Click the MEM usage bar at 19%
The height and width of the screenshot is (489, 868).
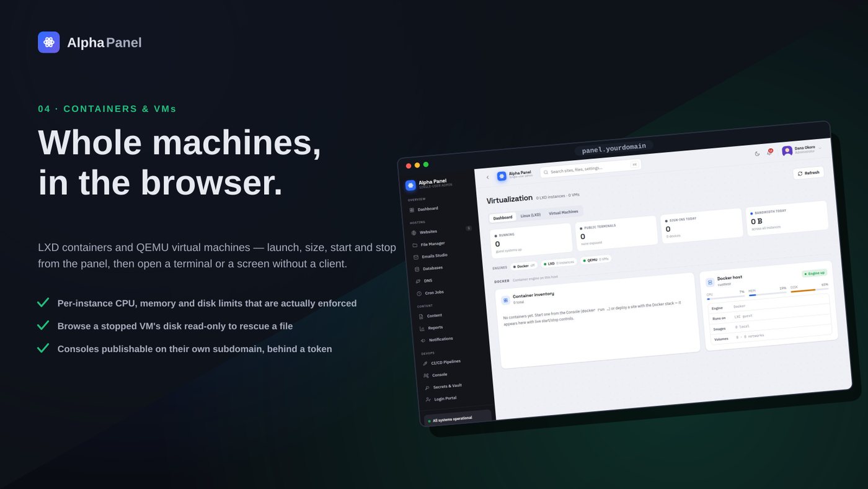point(768,294)
